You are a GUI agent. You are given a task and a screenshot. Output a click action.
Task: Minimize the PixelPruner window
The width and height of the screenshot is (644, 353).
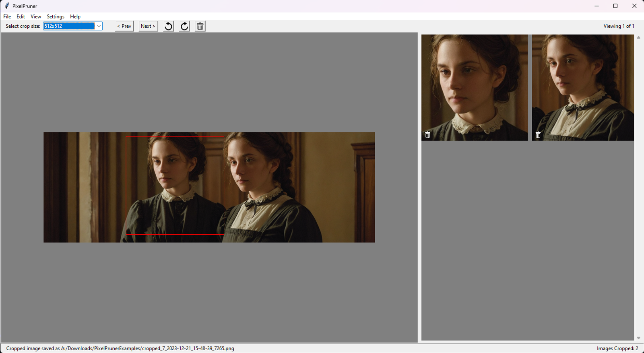click(597, 6)
